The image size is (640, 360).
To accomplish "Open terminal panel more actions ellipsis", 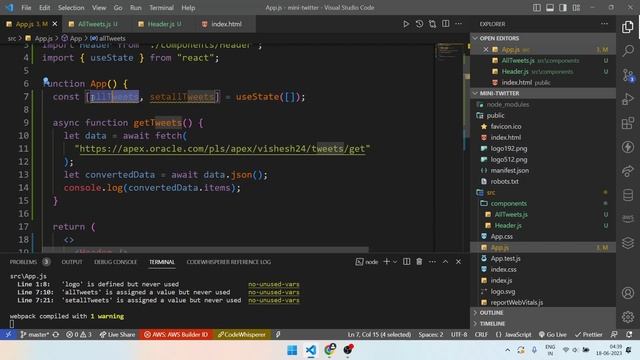I will click(432, 262).
